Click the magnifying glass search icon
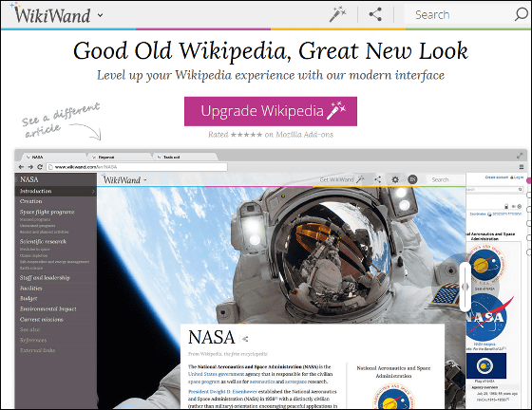The height and width of the screenshot is (410, 532). [522, 14]
